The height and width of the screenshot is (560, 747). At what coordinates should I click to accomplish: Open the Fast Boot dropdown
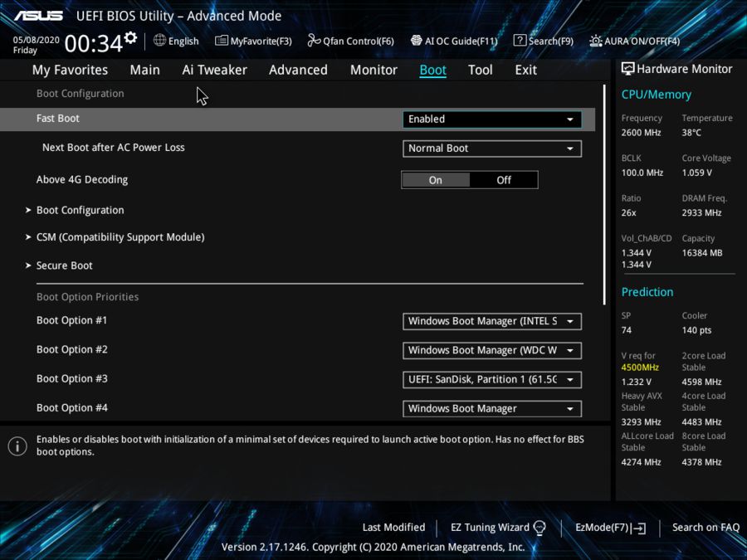tap(491, 119)
